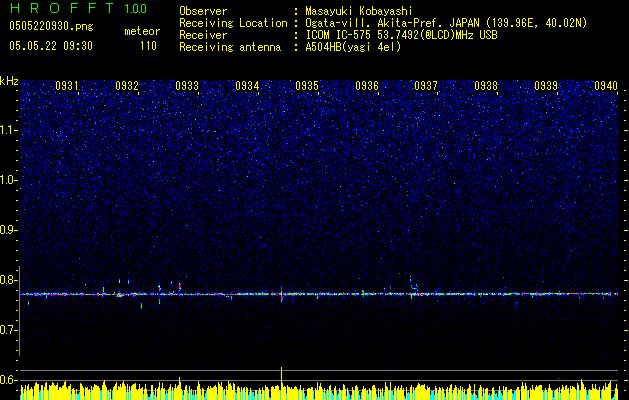Click the 1.0 kHz axis label
The width and height of the screenshot is (629, 400).
click(x=9, y=180)
